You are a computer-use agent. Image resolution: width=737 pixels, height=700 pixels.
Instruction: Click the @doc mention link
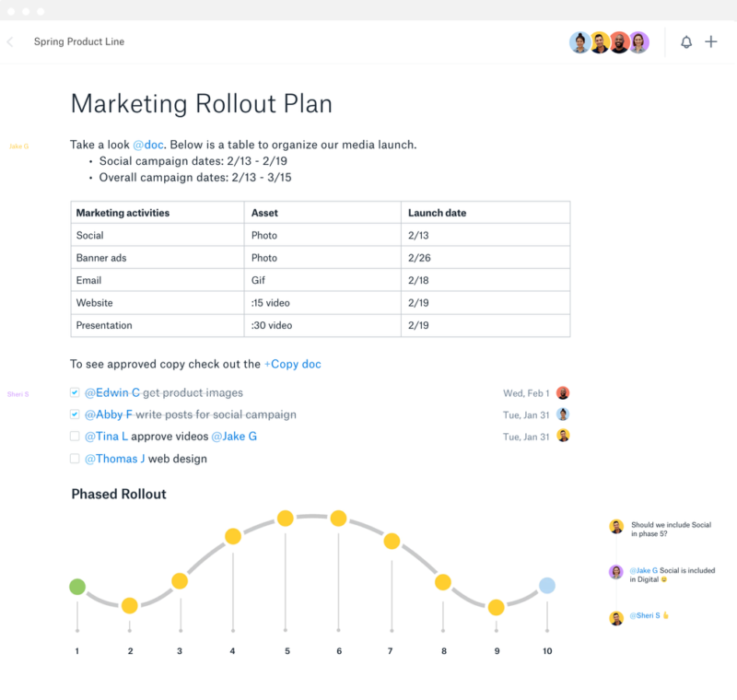[x=149, y=145]
